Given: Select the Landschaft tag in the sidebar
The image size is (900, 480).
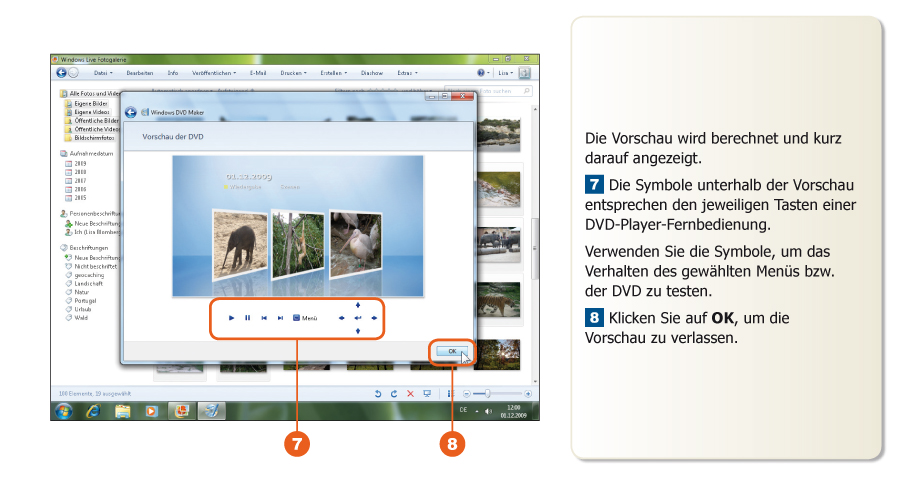Looking at the screenshot, I should [x=88, y=283].
